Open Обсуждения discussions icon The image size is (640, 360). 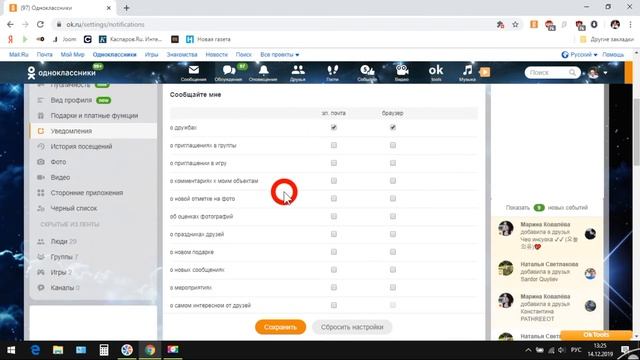point(229,73)
